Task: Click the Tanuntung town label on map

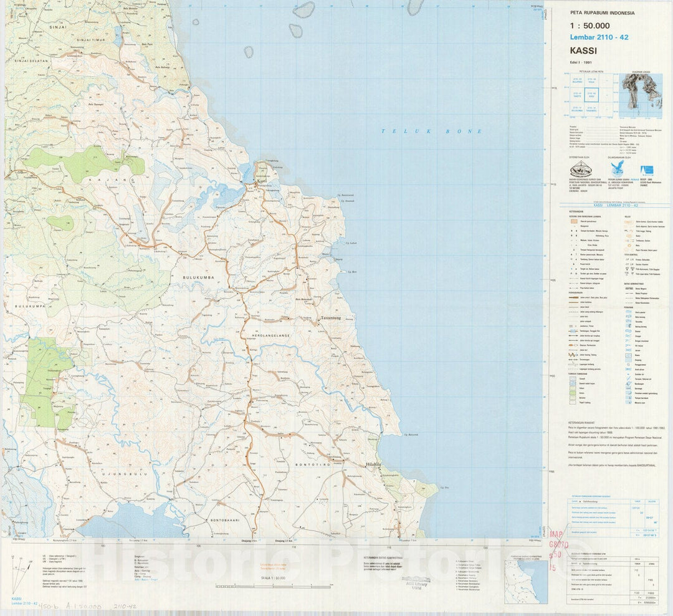Action: (x=332, y=318)
